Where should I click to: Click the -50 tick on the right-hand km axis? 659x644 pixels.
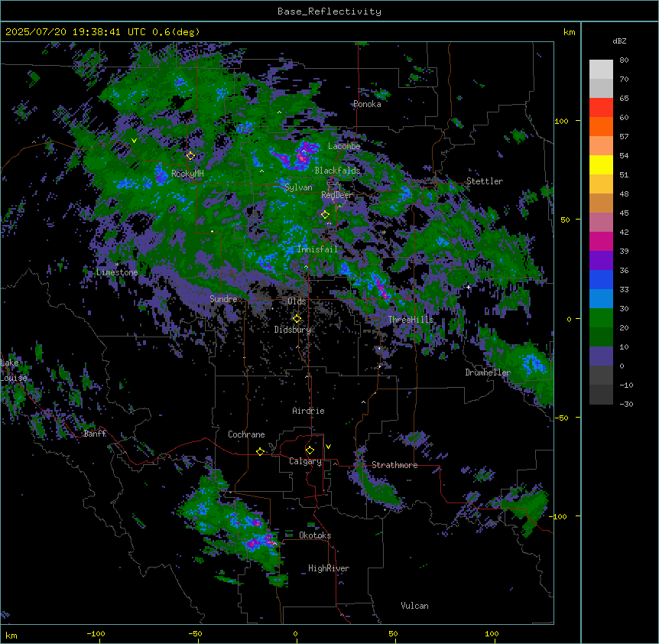click(561, 418)
